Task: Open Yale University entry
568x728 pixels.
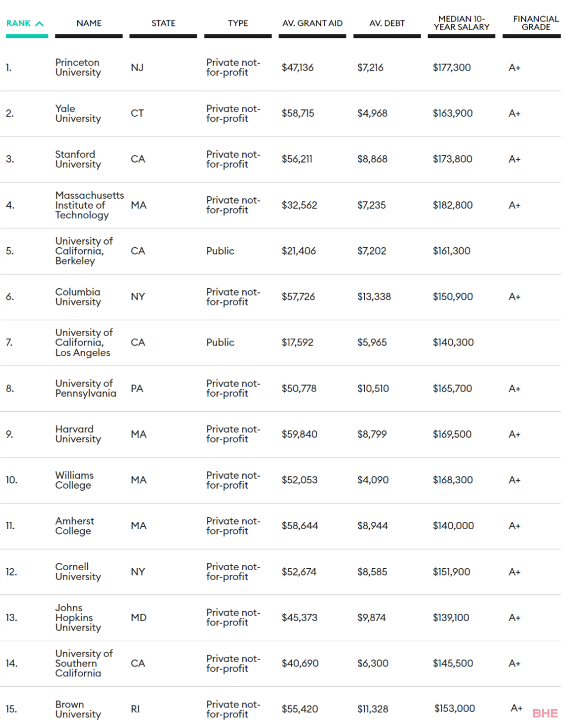Action: click(x=78, y=113)
